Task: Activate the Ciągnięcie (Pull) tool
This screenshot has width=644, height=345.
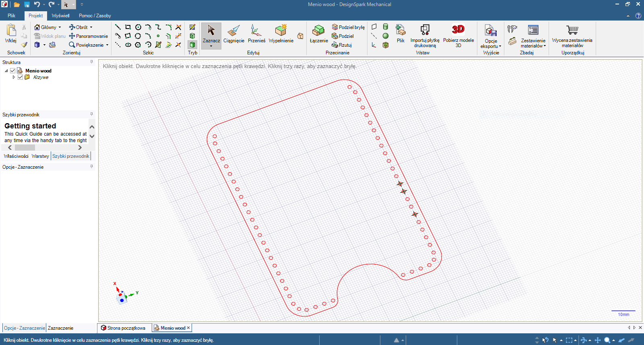Action: point(234,34)
